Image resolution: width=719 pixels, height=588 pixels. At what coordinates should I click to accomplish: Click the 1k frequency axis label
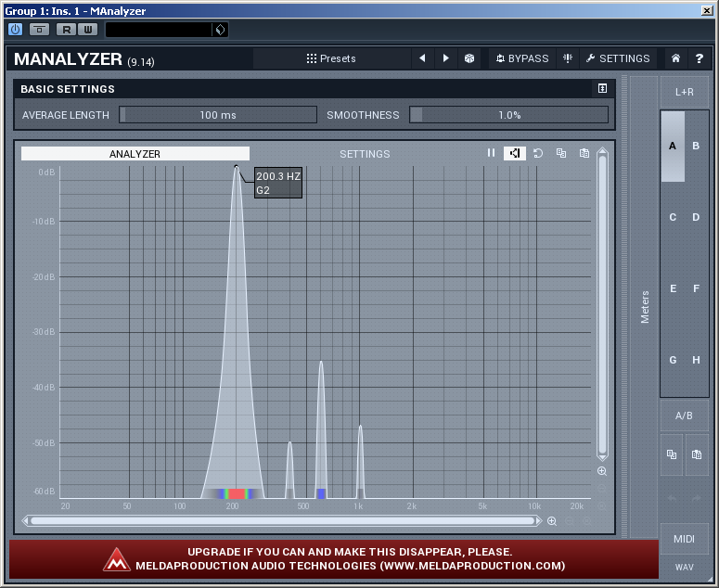[x=358, y=506]
